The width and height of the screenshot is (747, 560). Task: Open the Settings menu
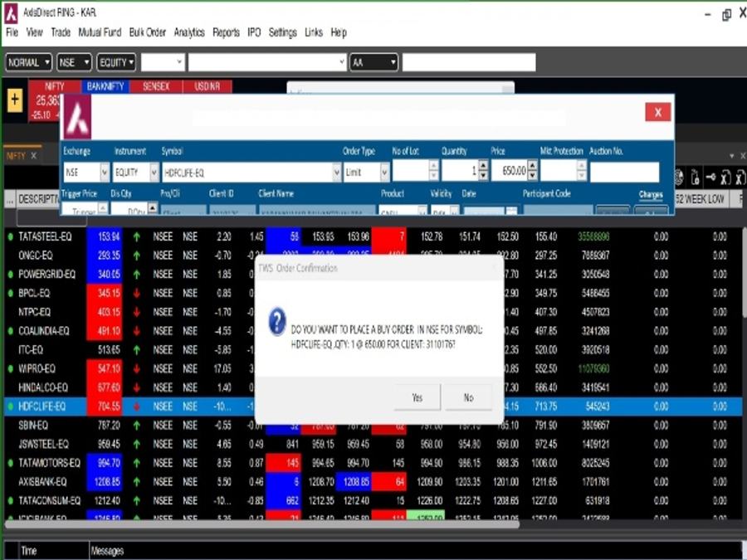tap(283, 32)
